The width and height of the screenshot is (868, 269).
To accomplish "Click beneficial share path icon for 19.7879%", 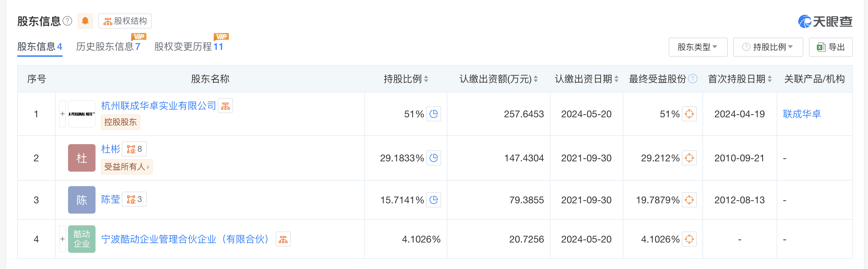I will (689, 200).
